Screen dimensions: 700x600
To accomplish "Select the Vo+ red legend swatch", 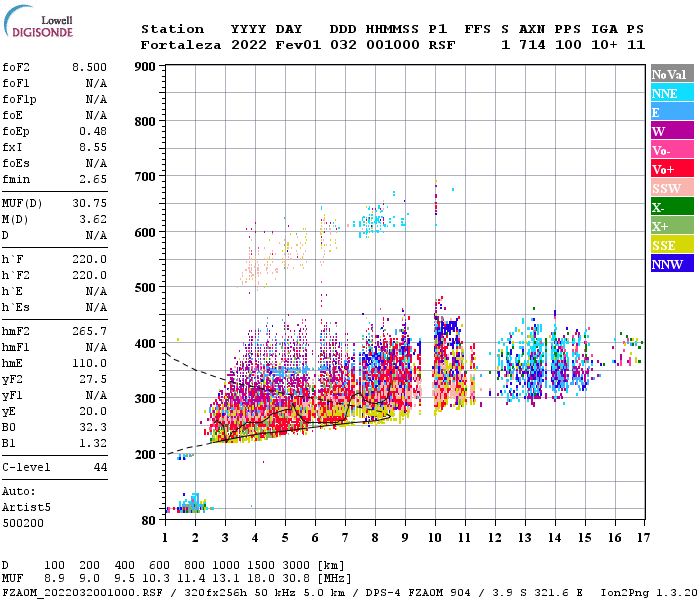I will click(672, 169).
